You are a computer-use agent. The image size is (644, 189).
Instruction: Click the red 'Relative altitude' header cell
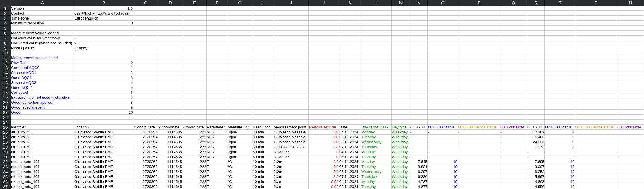323,127
